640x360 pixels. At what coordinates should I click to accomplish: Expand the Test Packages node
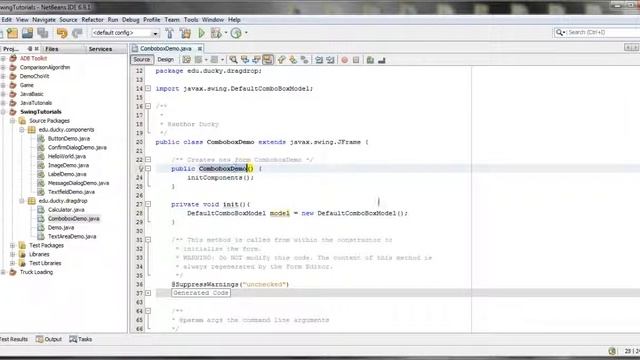click(13, 245)
